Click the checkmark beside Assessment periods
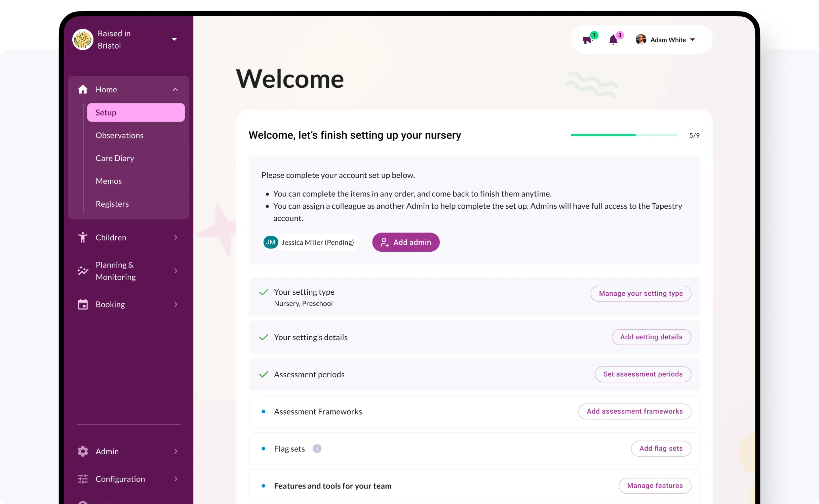The width and height of the screenshot is (819, 504). pos(264,374)
